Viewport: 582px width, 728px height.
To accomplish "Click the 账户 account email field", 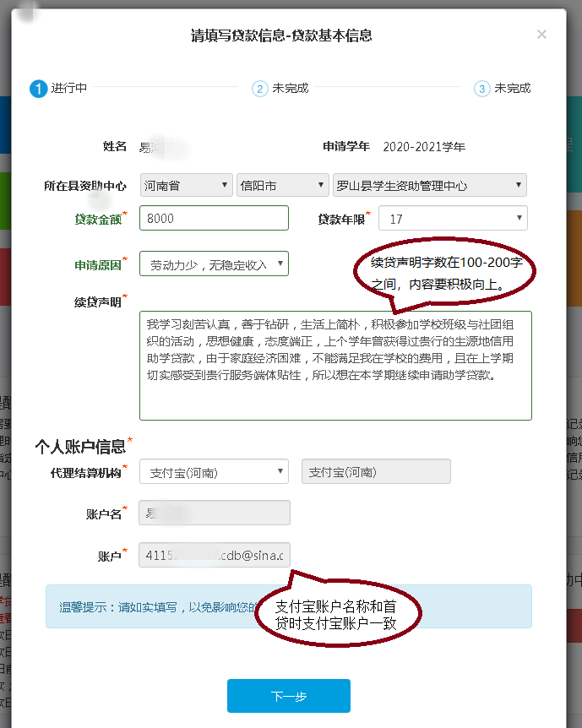I will click(x=214, y=555).
